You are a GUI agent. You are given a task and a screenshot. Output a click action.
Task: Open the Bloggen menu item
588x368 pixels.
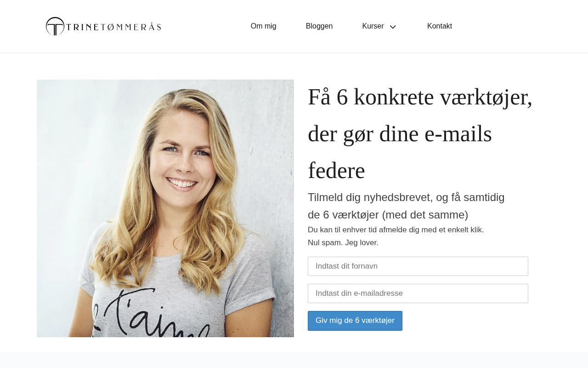click(319, 26)
